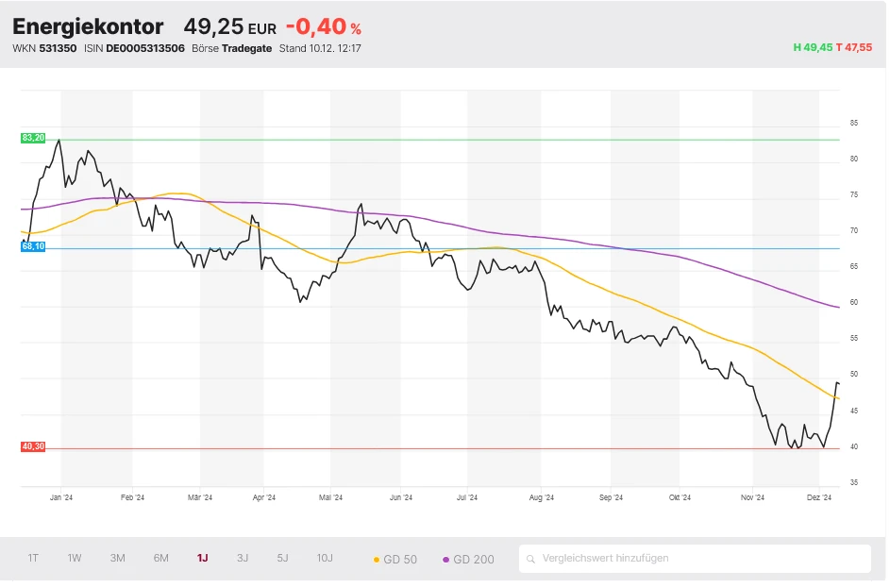The image size is (890, 588).
Task: Click the daily high H 49,45 value
Action: point(813,47)
